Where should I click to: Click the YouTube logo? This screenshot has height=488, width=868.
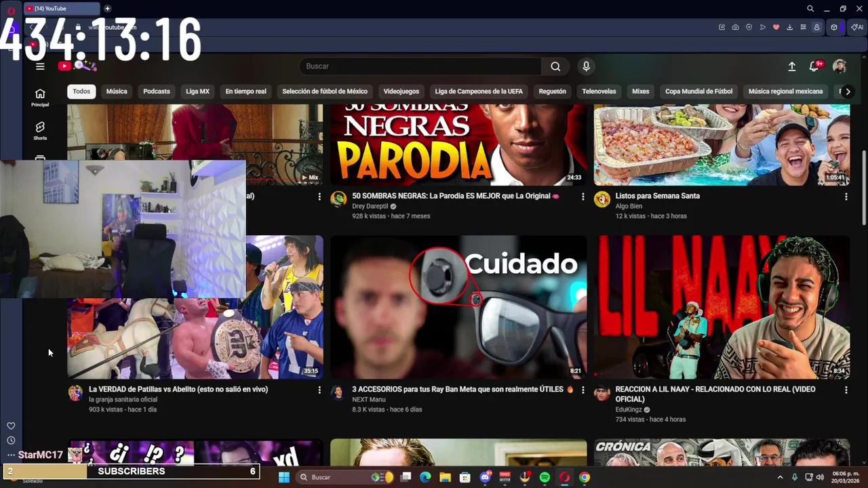77,66
